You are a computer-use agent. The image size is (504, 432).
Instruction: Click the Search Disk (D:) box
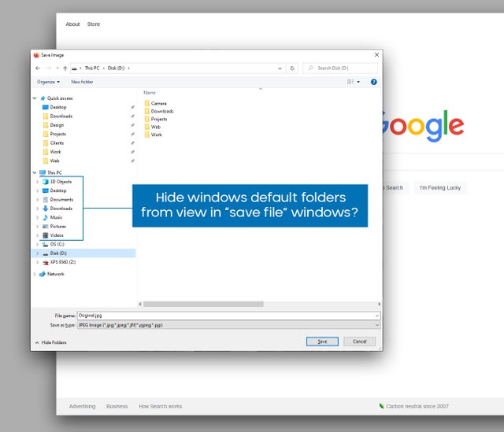(x=340, y=68)
